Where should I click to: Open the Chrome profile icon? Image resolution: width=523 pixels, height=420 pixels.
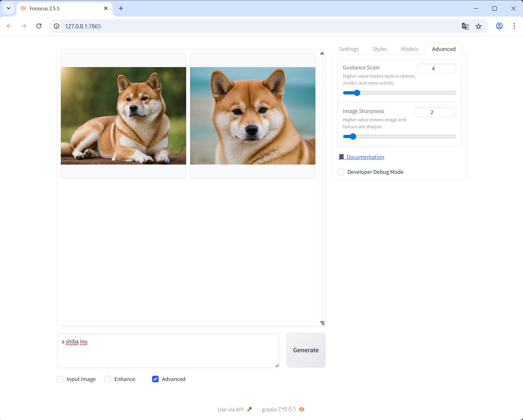click(499, 26)
